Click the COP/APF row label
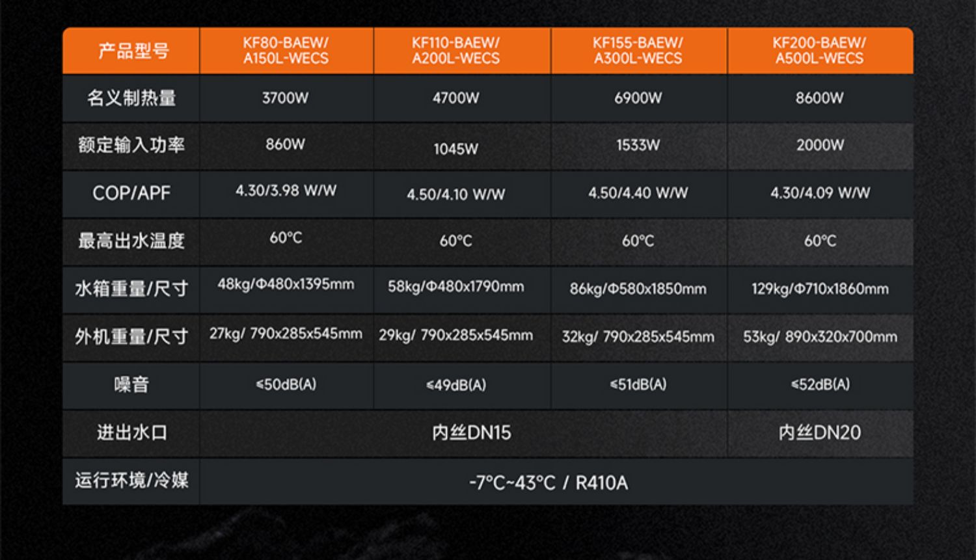This screenshot has width=976, height=560. point(131,193)
